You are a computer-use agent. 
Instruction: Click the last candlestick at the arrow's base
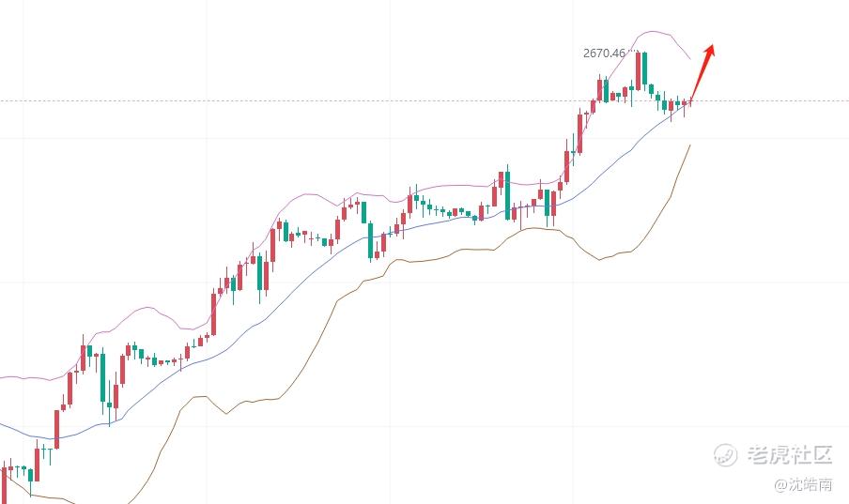coord(690,100)
